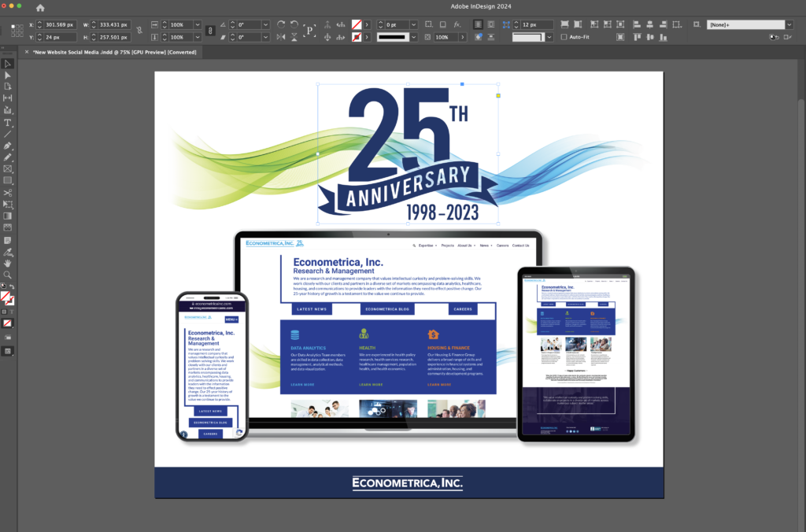Click the Eyedropper tool
This screenshot has width=806, height=532.
8,252
